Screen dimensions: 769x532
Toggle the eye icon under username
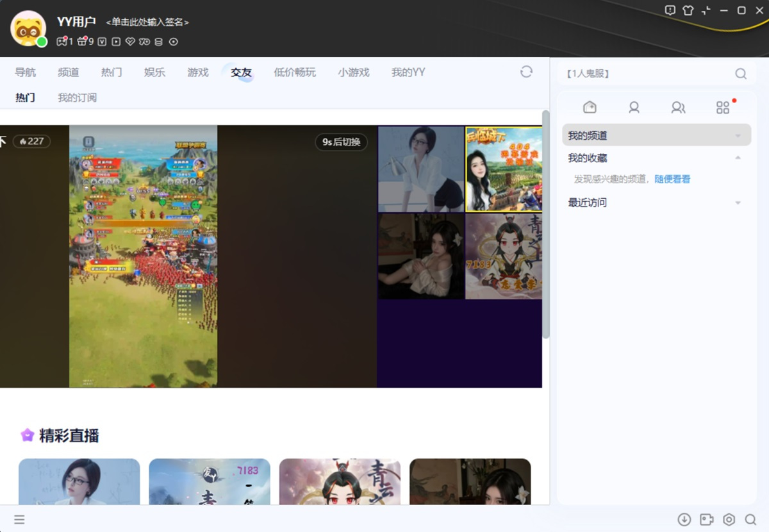(x=173, y=42)
